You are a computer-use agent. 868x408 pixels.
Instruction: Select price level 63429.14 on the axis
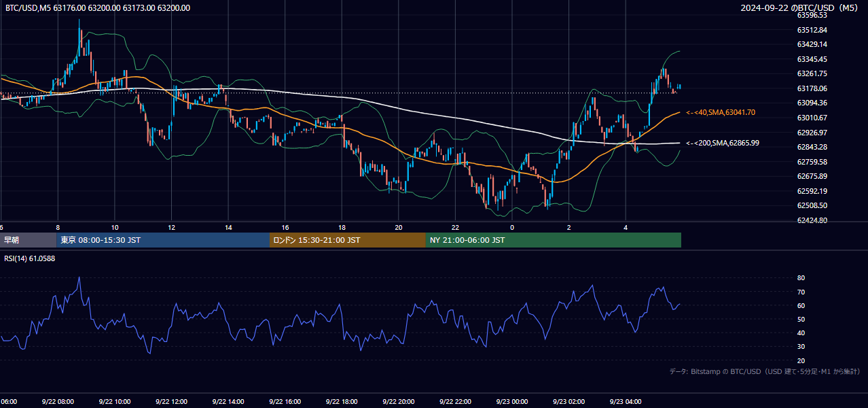click(812, 44)
